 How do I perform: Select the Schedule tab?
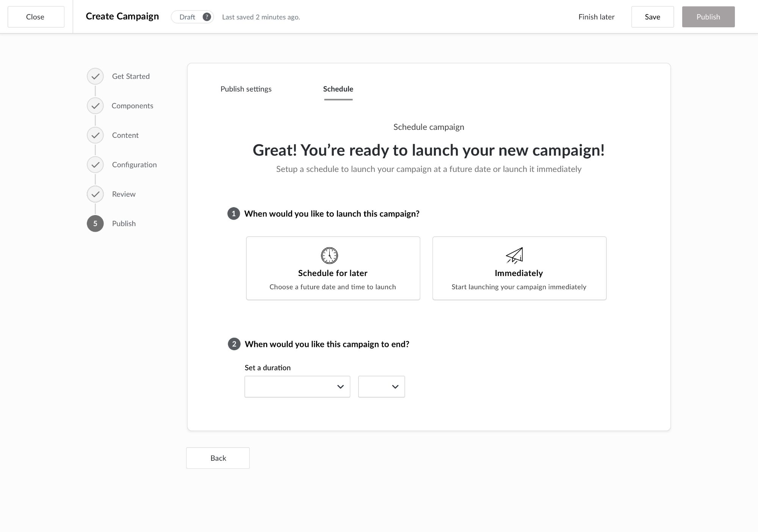338,89
